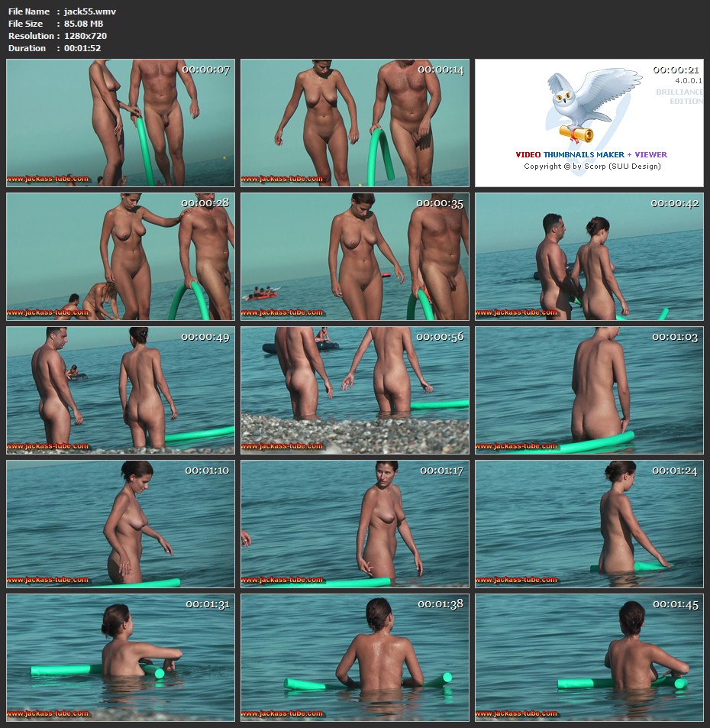Open the frame labeled 00:01:38
The height and width of the screenshot is (728, 710).
click(x=355, y=658)
